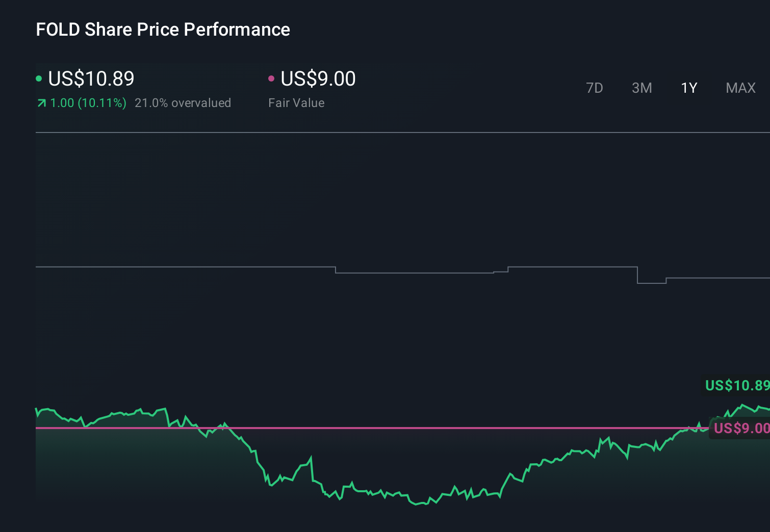Click the pink Fair Value legend dot
770x532 pixels.
pos(272,78)
